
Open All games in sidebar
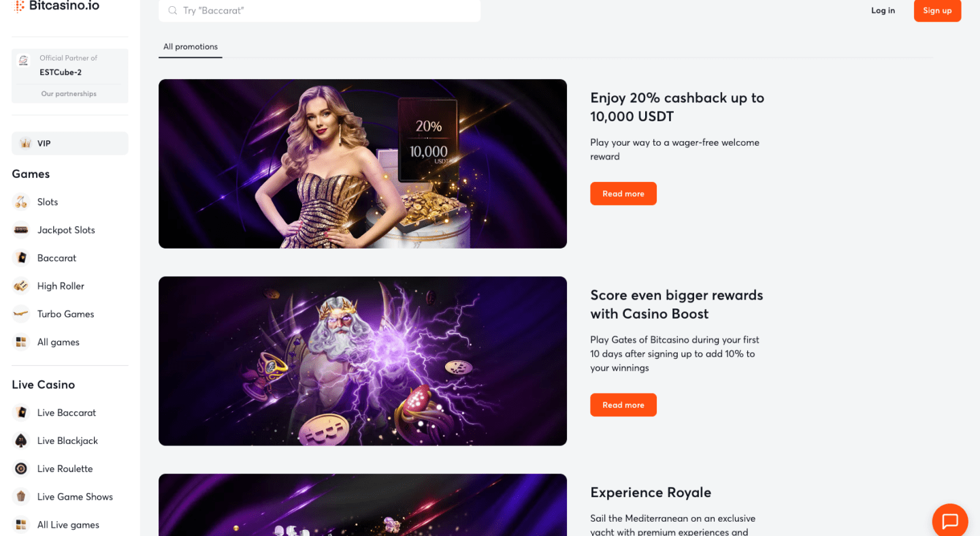tap(59, 342)
